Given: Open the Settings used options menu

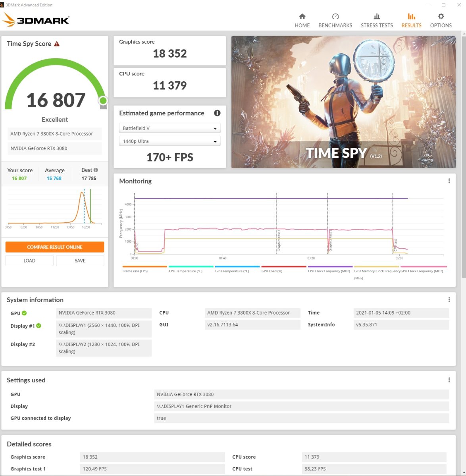Looking at the screenshot, I should tap(449, 380).
